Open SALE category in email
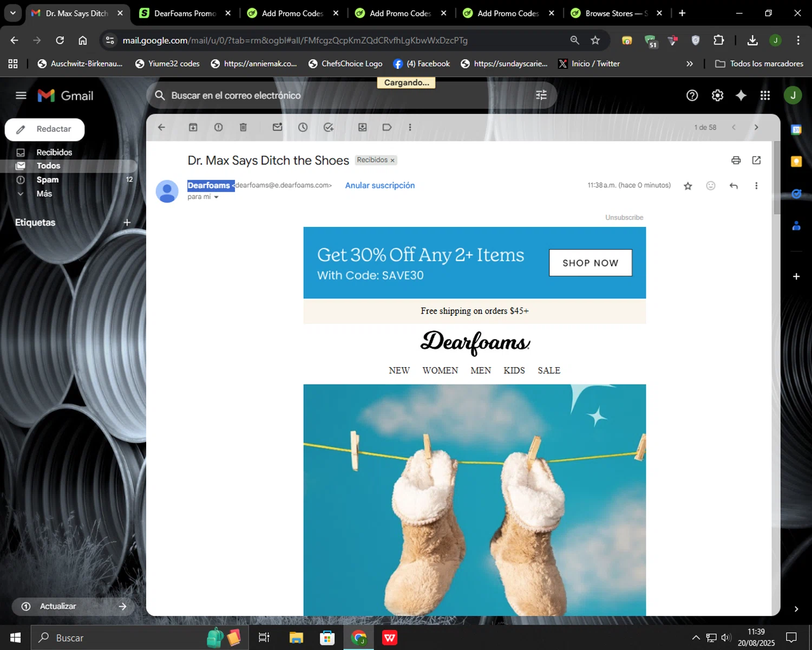Screen dimensions: 812x650 tap(549, 370)
